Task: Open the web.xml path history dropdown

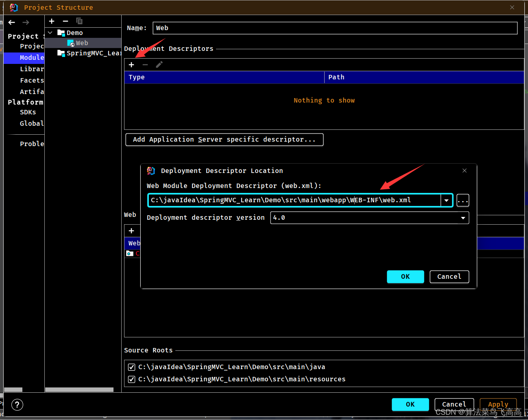Action: point(447,200)
